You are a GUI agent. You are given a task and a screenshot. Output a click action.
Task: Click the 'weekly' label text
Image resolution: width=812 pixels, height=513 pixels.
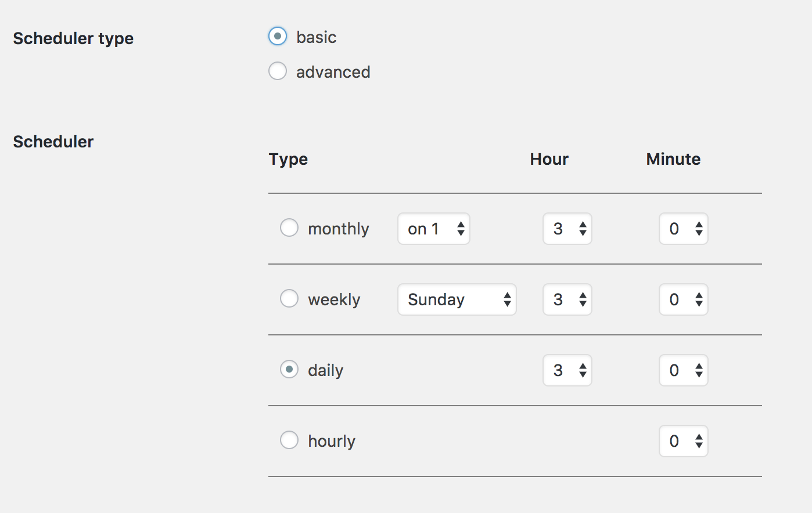[334, 299]
